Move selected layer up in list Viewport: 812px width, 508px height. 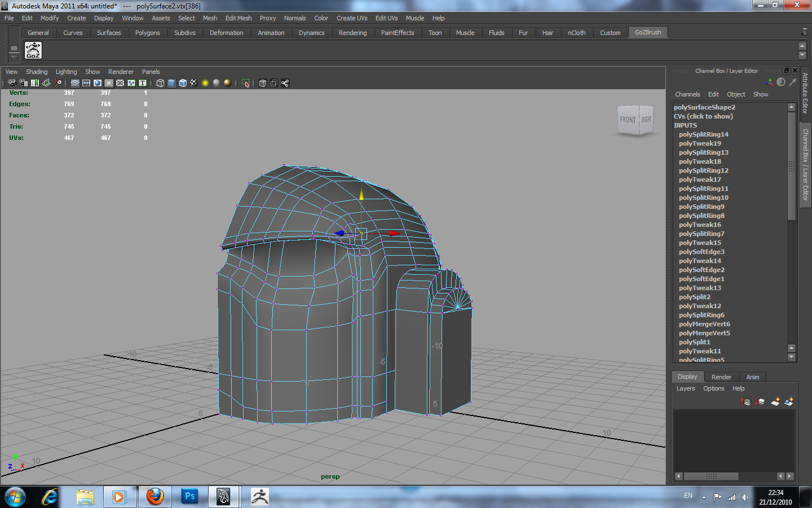click(x=747, y=402)
